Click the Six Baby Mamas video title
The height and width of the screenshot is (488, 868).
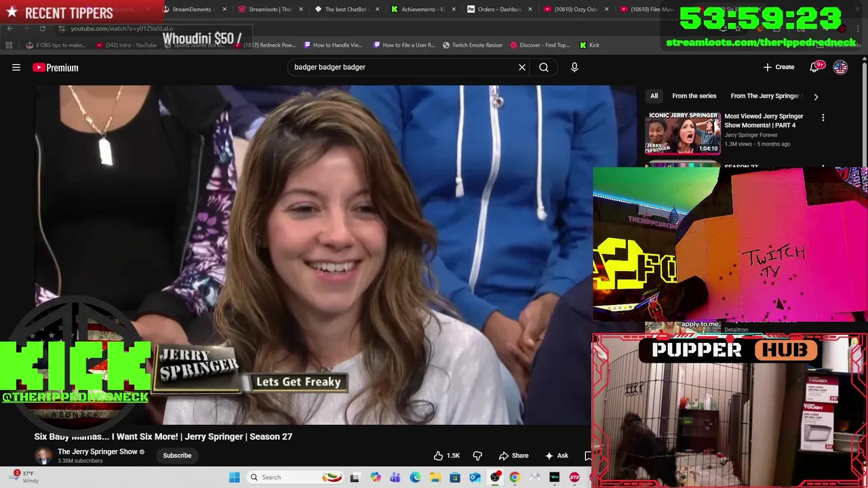[163, 436]
